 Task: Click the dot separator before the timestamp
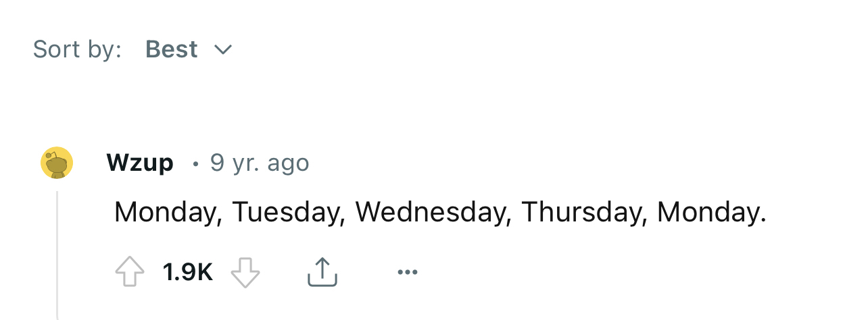pos(195,163)
